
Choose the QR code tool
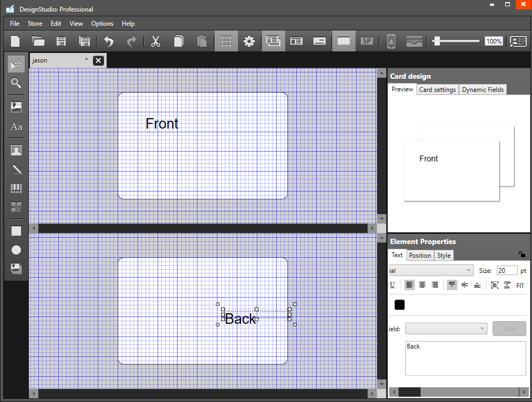tap(16, 207)
